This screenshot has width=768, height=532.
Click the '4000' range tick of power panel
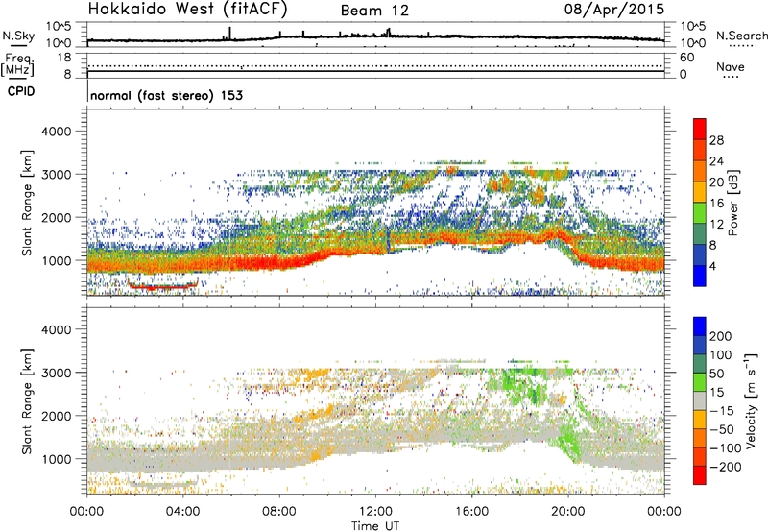[56, 132]
